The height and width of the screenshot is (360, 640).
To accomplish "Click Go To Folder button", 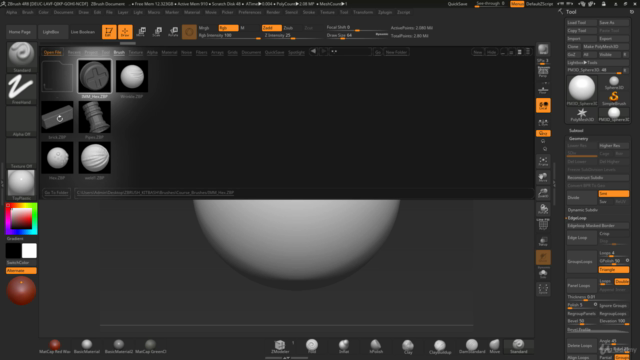I will (x=56, y=193).
